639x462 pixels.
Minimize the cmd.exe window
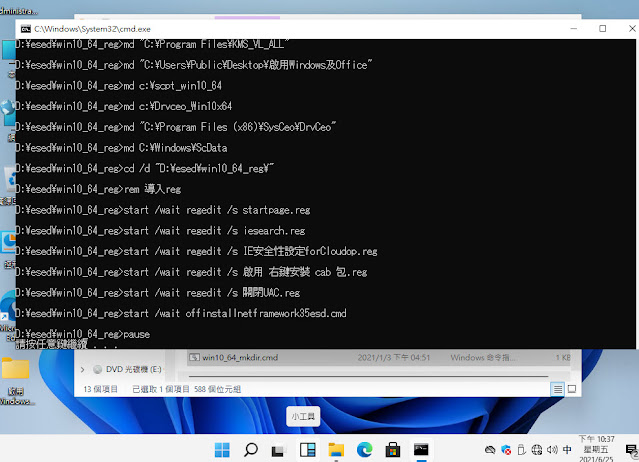tap(574, 29)
